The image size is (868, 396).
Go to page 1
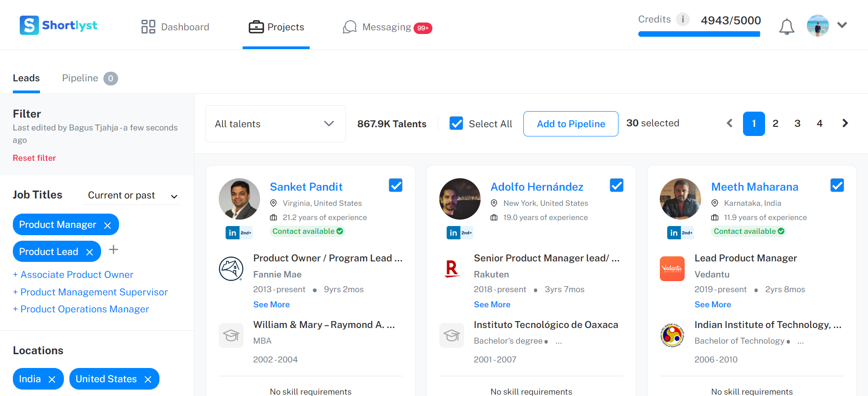point(754,124)
